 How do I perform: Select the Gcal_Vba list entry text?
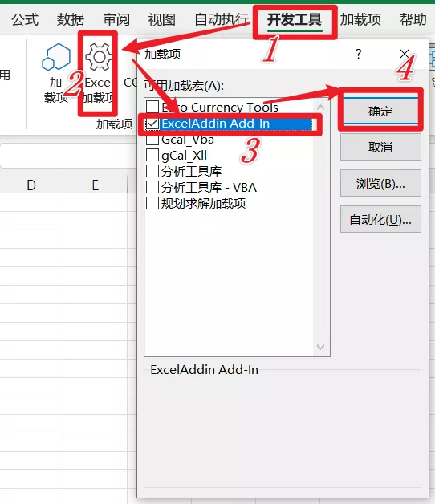[x=188, y=140]
